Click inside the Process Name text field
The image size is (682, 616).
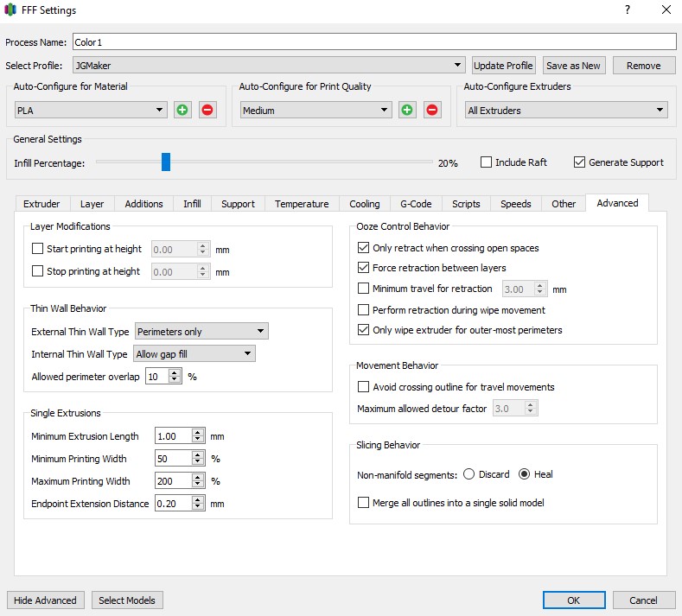click(x=374, y=41)
